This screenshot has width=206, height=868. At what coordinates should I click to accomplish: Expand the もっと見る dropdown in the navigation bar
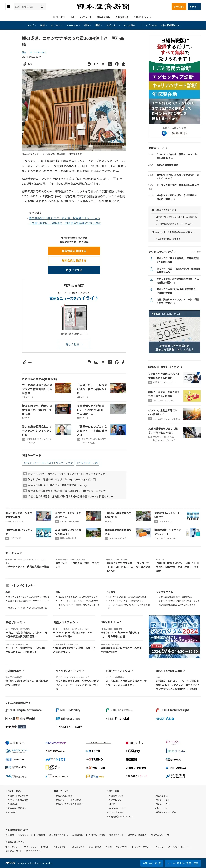coord(131,25)
